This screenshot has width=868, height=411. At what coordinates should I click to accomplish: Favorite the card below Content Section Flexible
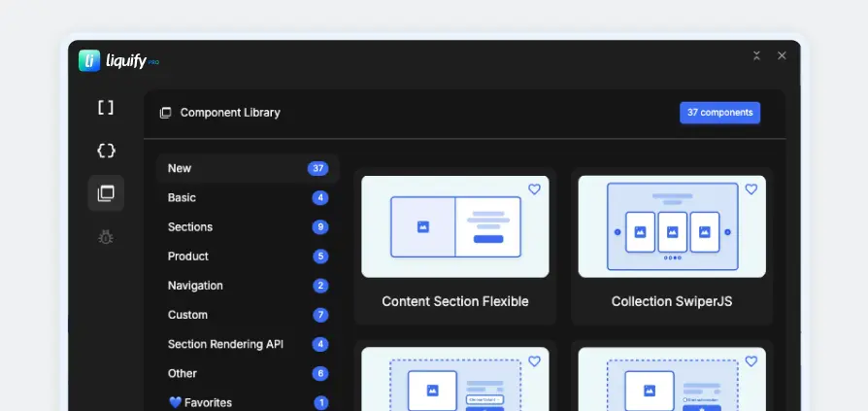[534, 361]
